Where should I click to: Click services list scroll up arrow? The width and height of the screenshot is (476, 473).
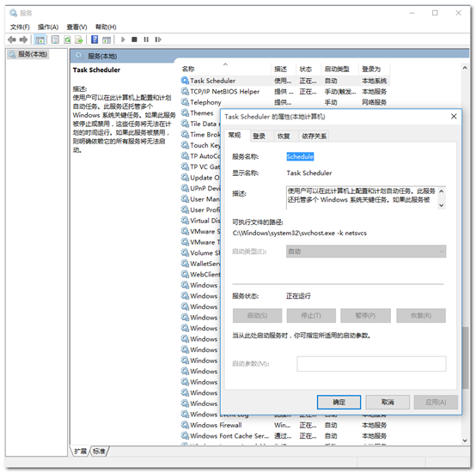coord(465,68)
